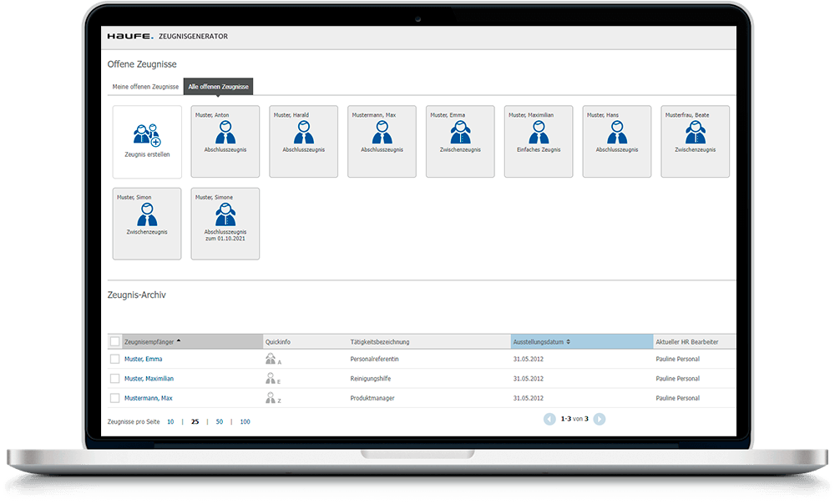
Task: Click the zum 01.10.2021 date text
Action: 225,239
